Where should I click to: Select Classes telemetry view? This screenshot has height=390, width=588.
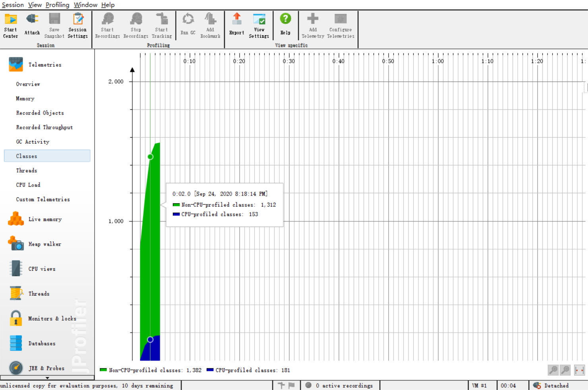click(47, 156)
